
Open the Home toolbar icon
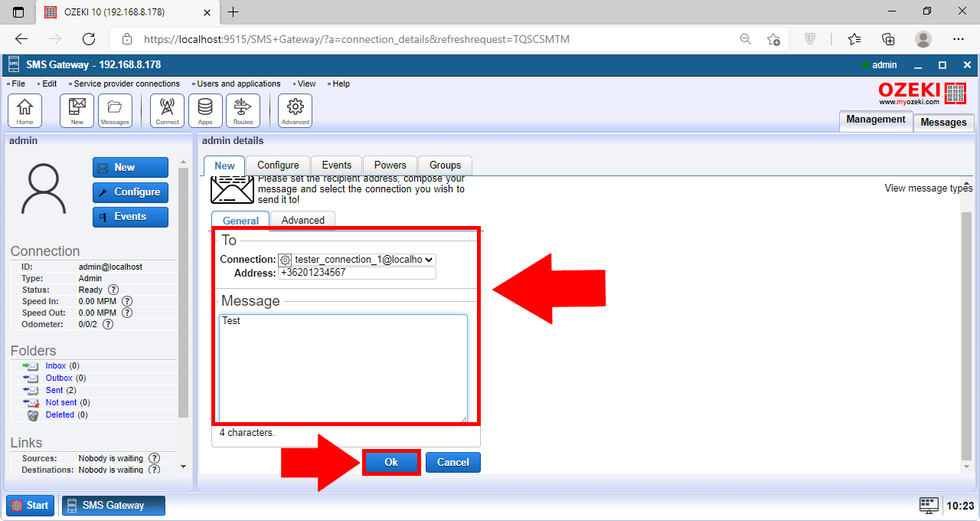(24, 110)
